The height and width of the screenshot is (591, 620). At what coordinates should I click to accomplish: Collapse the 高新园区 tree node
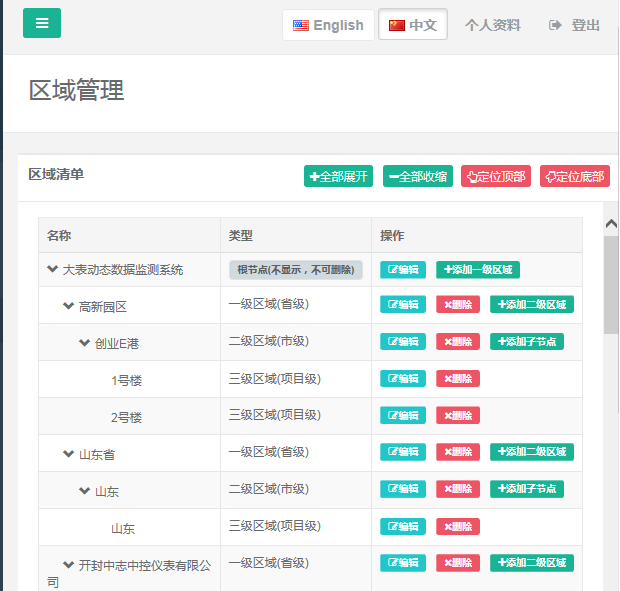(x=68, y=306)
